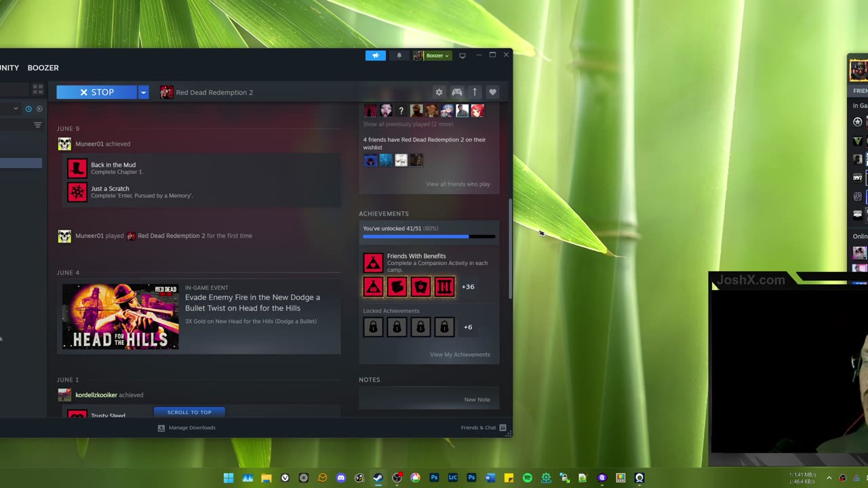
Task: Show hidden system tray icons chevron
Action: click(x=829, y=478)
